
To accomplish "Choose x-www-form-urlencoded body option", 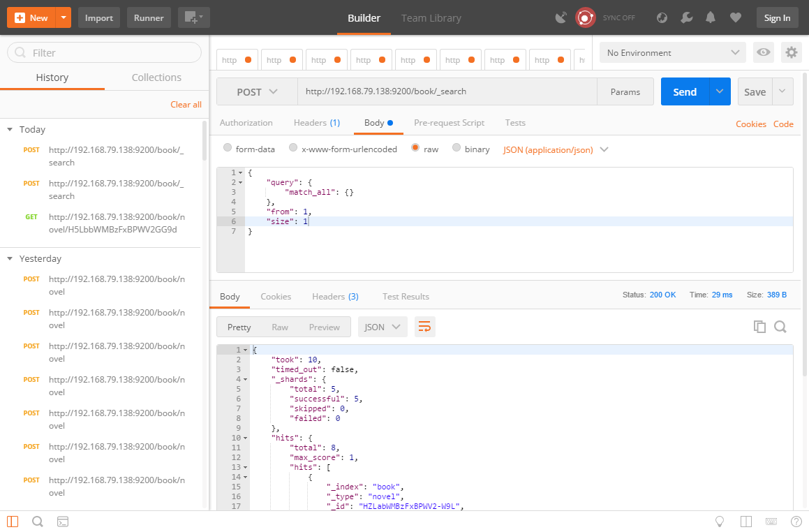I will [x=293, y=149].
